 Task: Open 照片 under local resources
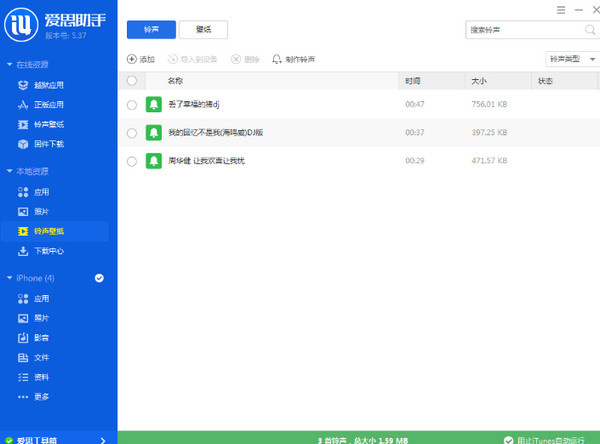pyautogui.click(x=41, y=211)
